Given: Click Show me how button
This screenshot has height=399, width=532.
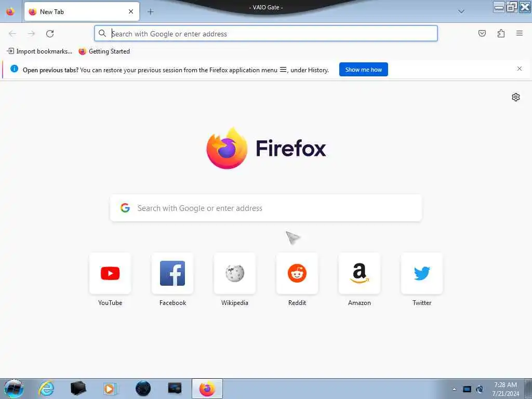Looking at the screenshot, I should 363,70.
